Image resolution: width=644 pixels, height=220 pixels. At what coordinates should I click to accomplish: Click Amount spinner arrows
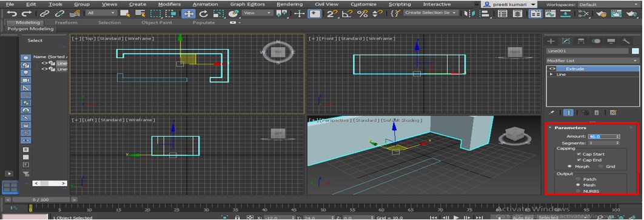coord(618,136)
